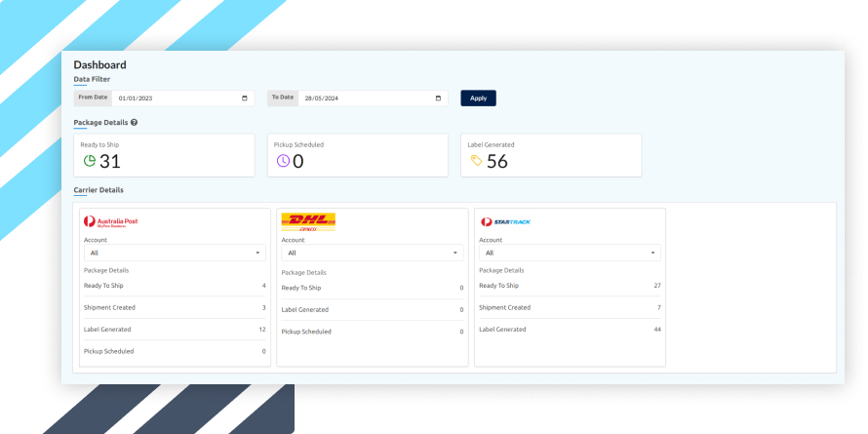Click the StarTrack logo
Screen dimensions: 868x434
tap(505, 222)
